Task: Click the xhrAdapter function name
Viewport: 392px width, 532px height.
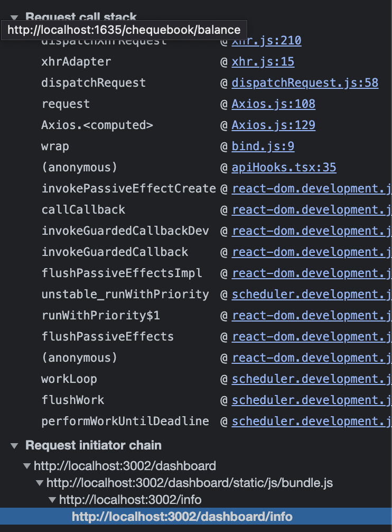Action: [x=76, y=62]
